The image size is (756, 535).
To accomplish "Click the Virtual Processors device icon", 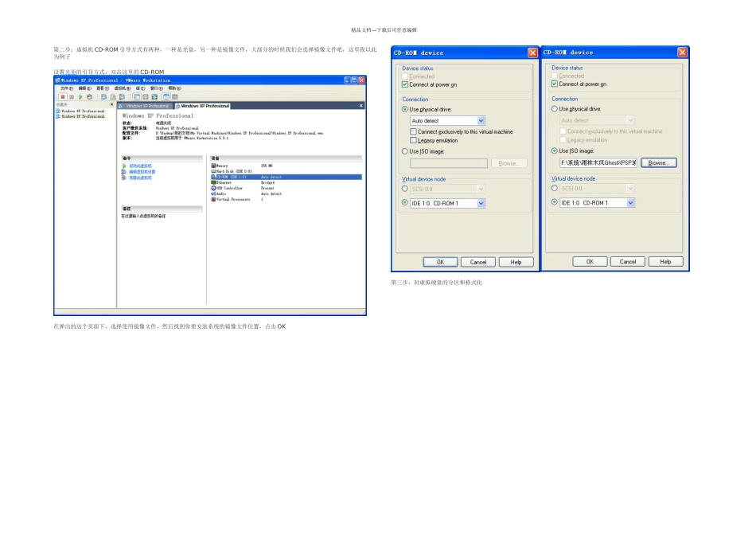I will click(213, 199).
